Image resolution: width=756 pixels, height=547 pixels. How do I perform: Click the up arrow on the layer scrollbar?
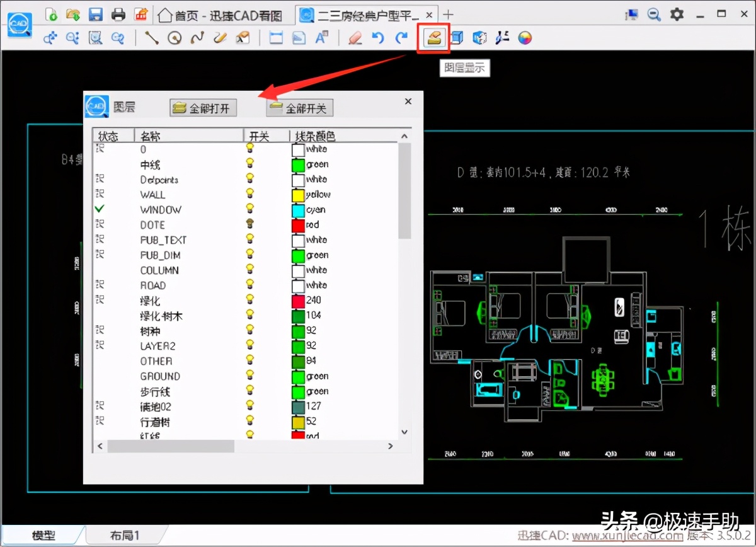coord(404,135)
